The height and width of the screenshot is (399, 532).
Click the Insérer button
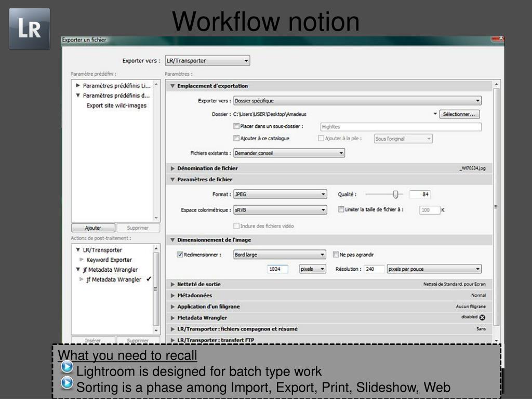pyautogui.click(x=93, y=340)
